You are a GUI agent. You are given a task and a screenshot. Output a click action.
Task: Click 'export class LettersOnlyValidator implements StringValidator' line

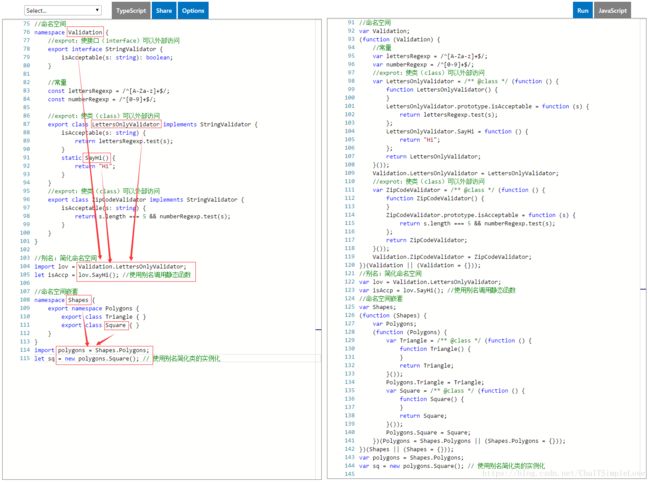[153, 124]
